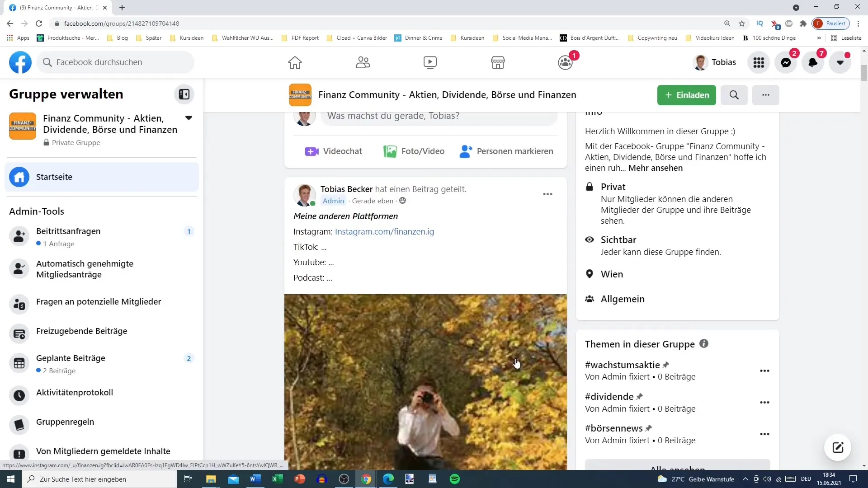Click the Foto/Video option
The height and width of the screenshot is (488, 868).
(x=414, y=151)
